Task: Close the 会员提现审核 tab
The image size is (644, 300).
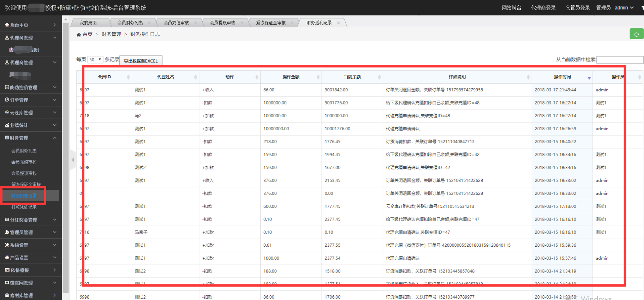Action: coord(242,23)
